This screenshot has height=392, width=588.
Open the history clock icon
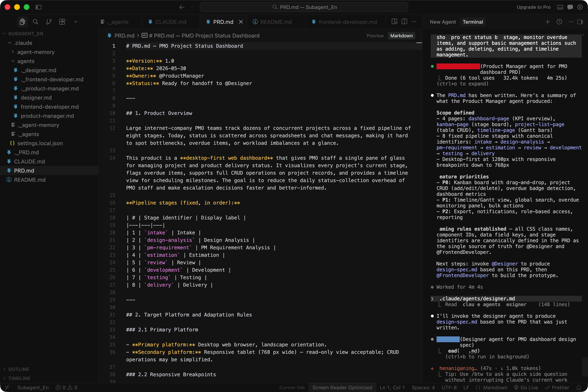click(x=559, y=22)
